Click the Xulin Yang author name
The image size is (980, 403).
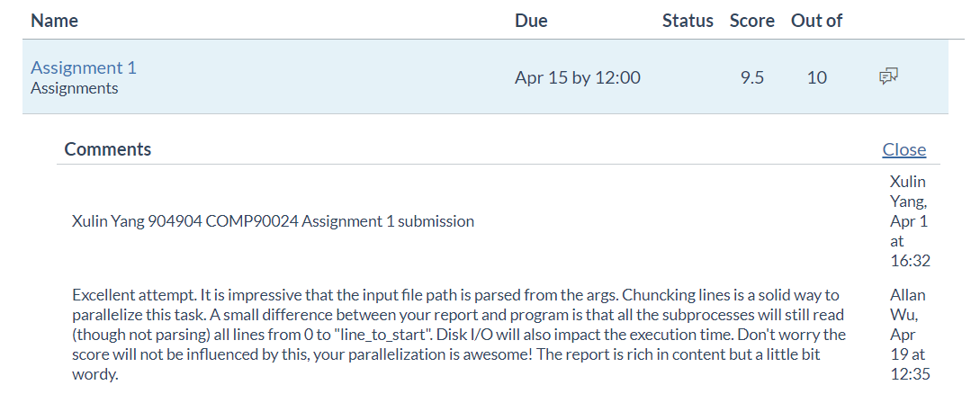906,192
